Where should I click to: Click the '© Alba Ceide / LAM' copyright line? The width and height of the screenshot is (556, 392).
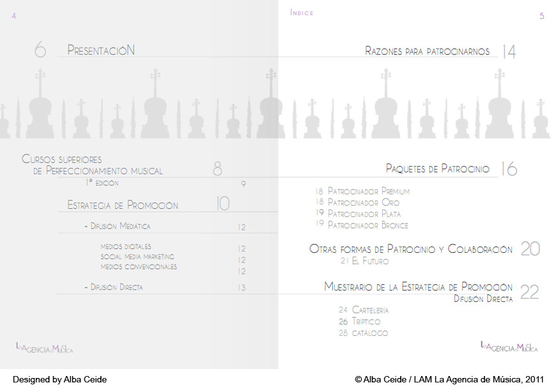(x=449, y=380)
